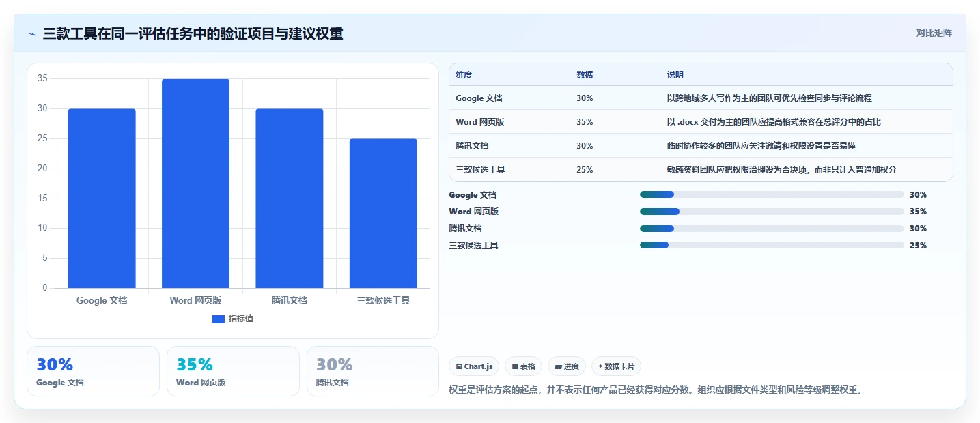Click the 25% value beside 三款候选工具 progress
Screen dimensions: 980x423
(918, 245)
